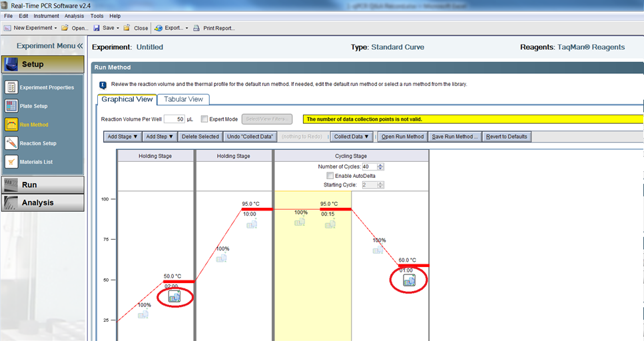Click Select/View Filters button
This screenshot has width=644, height=341.
coord(267,119)
